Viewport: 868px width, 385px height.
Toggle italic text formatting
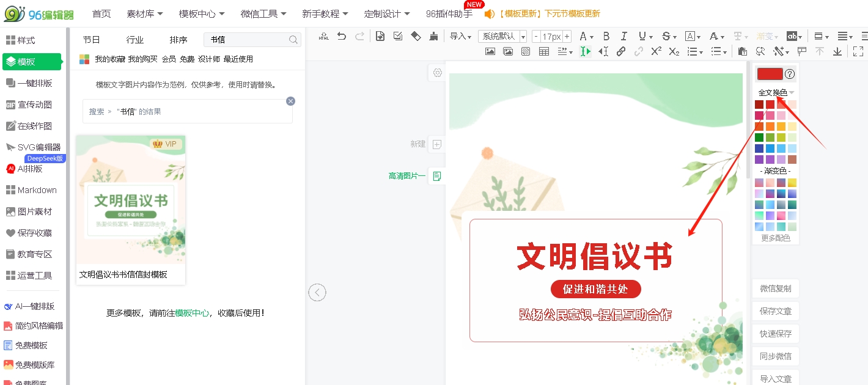point(624,36)
